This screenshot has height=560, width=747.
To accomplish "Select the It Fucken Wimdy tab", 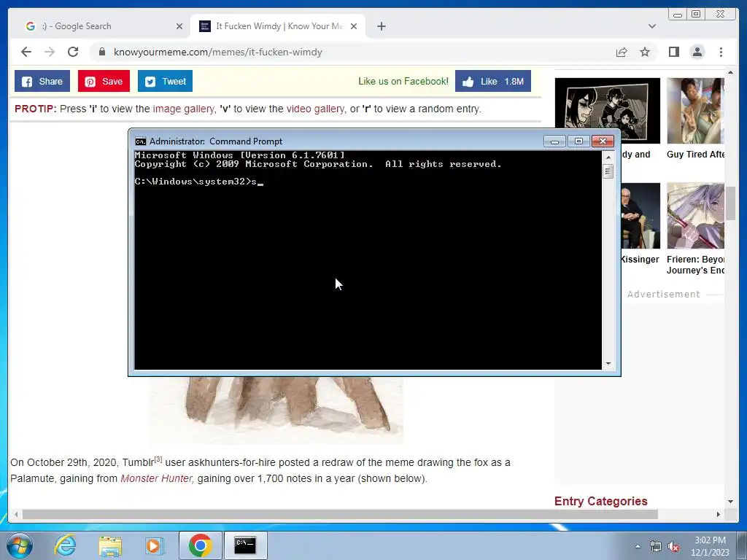I will 278,26.
